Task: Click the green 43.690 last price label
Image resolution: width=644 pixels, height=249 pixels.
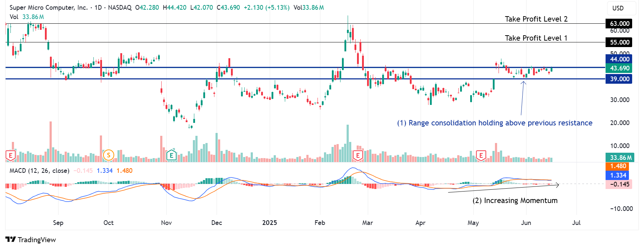Action: pos(619,68)
